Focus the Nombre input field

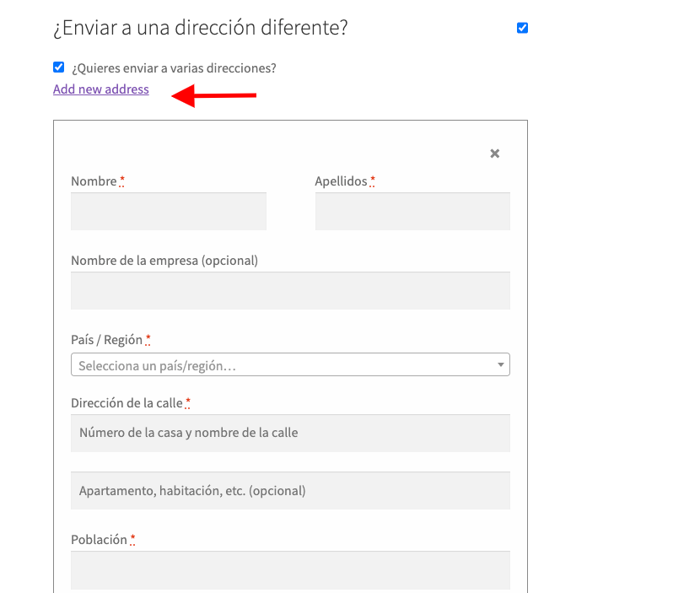pyautogui.click(x=169, y=211)
